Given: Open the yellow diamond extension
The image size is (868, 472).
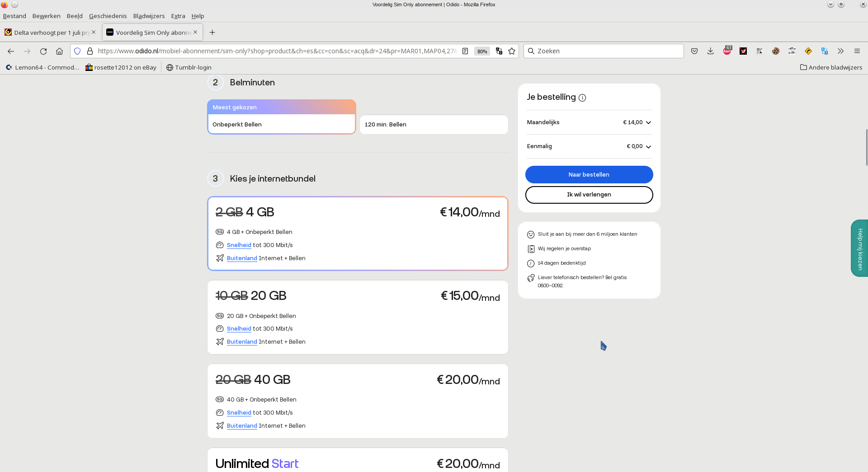Looking at the screenshot, I should pyautogui.click(x=808, y=51).
